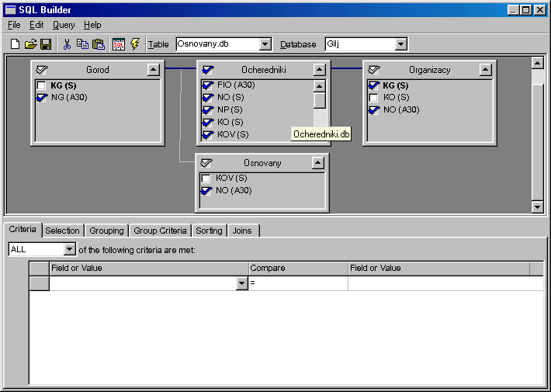Click the Show SQL toolbar icon
551x392 pixels.
(119, 44)
